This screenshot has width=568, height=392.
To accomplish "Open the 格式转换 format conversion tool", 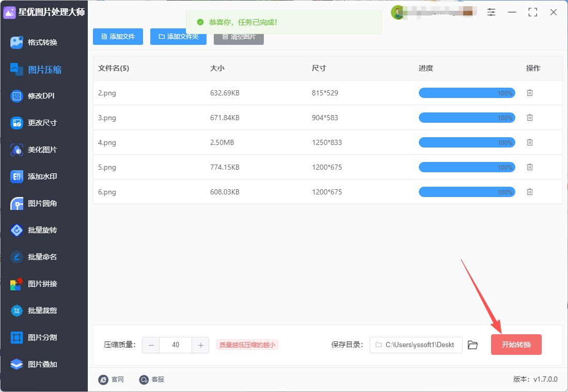I will point(34,42).
